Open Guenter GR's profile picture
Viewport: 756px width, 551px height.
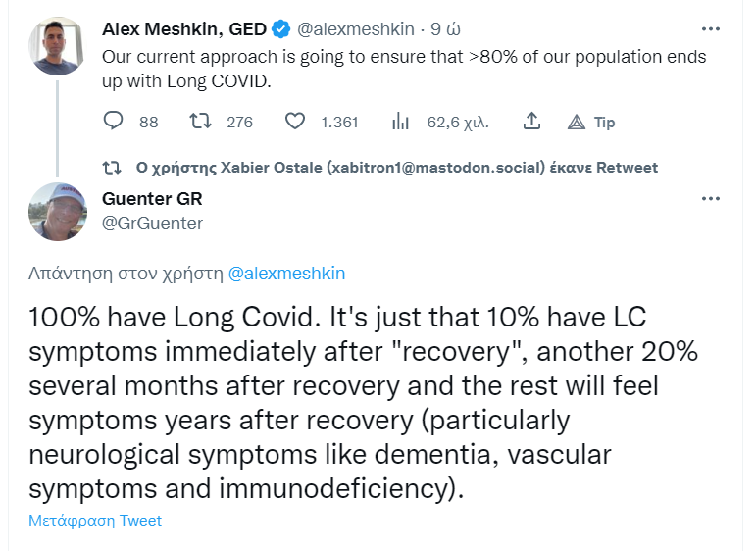[58, 212]
